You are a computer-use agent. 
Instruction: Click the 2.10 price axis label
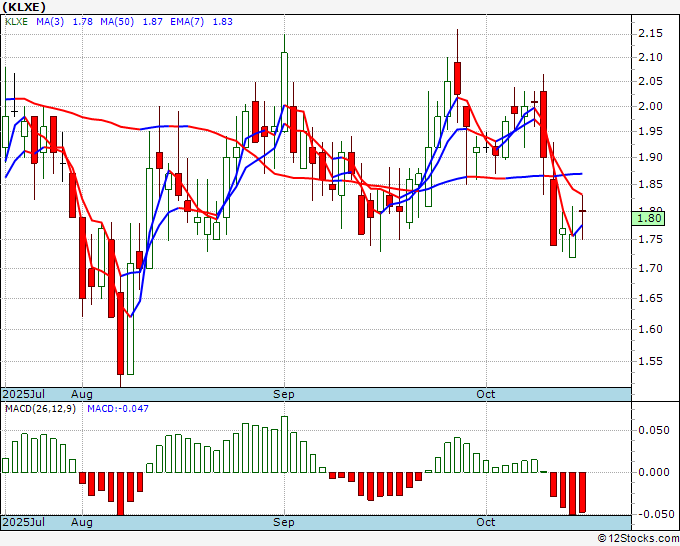651,57
